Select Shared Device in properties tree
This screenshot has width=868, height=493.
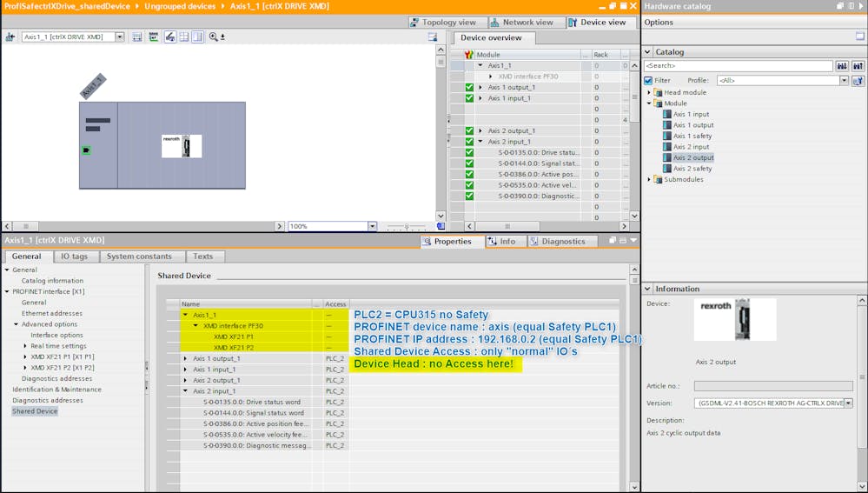[35, 411]
